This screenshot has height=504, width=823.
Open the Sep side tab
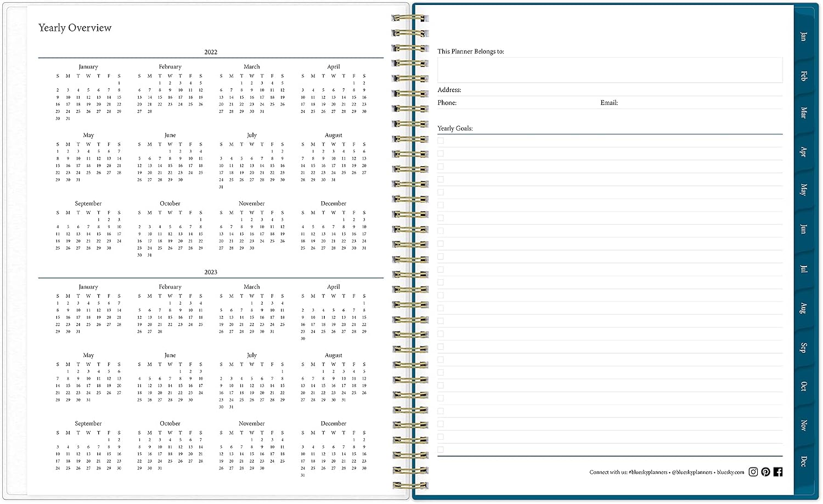pos(803,347)
